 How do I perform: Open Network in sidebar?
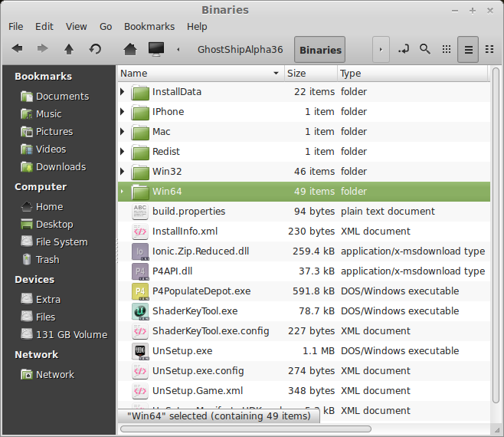click(x=47, y=375)
